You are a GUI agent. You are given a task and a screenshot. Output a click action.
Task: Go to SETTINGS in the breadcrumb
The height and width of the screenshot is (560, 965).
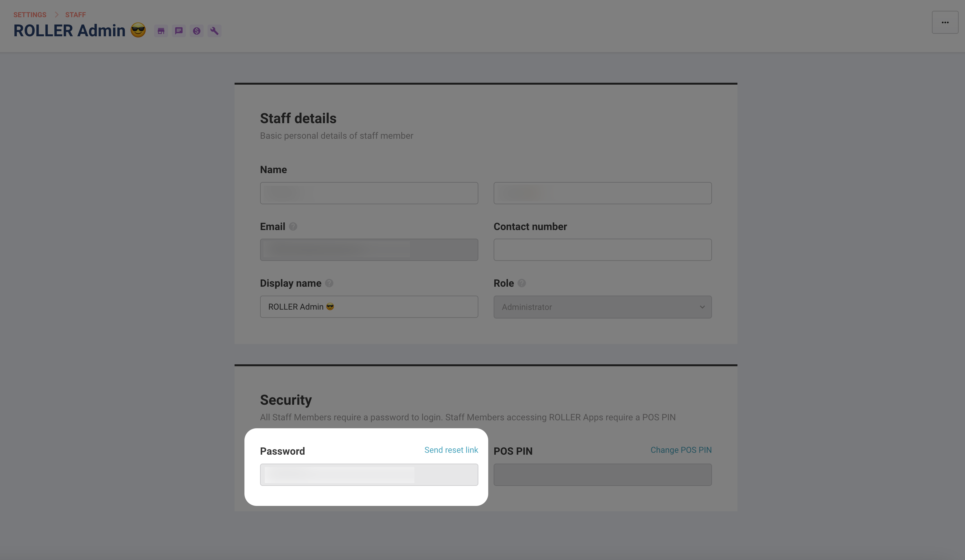click(30, 15)
